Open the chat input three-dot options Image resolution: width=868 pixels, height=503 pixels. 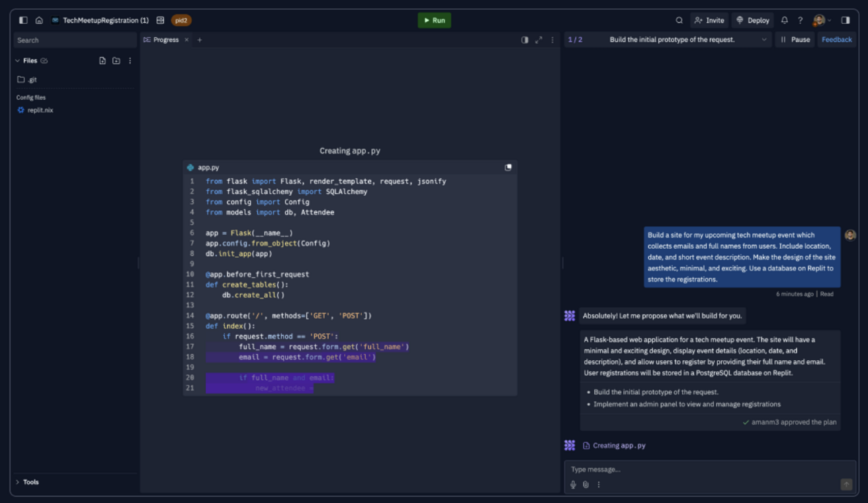(x=599, y=485)
